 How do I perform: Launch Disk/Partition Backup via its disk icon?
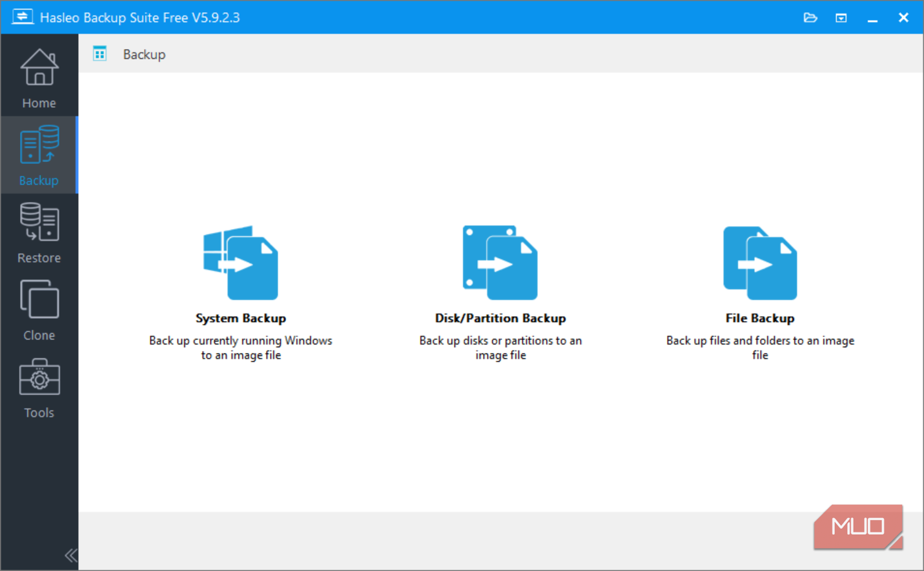pos(500,263)
